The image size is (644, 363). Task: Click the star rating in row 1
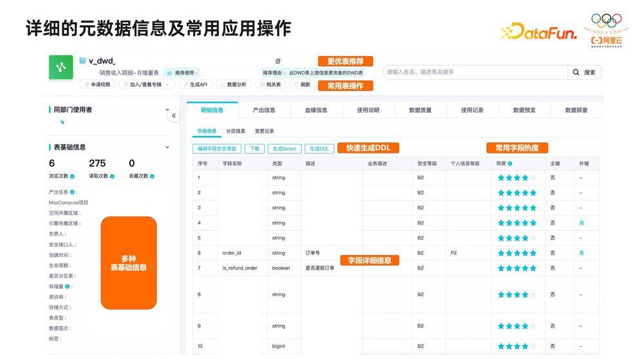click(516, 178)
